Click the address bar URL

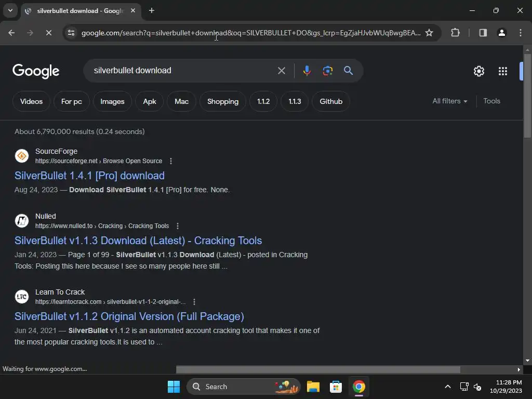click(x=251, y=33)
